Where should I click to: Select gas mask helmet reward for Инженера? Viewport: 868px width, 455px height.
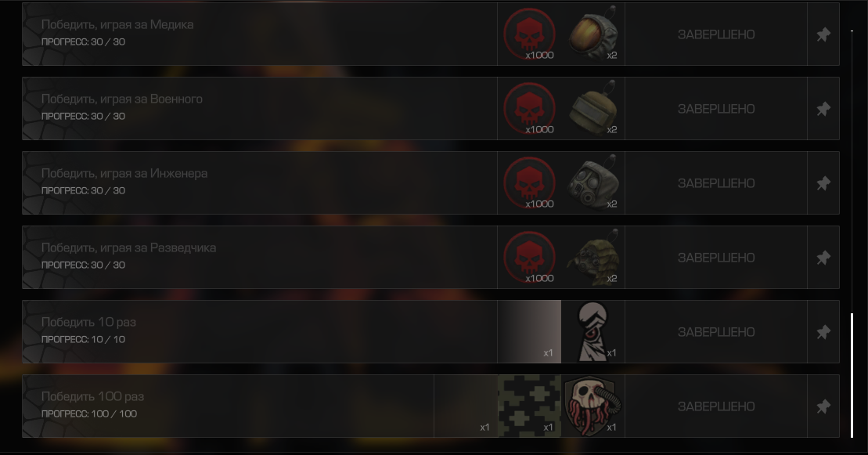pos(592,183)
